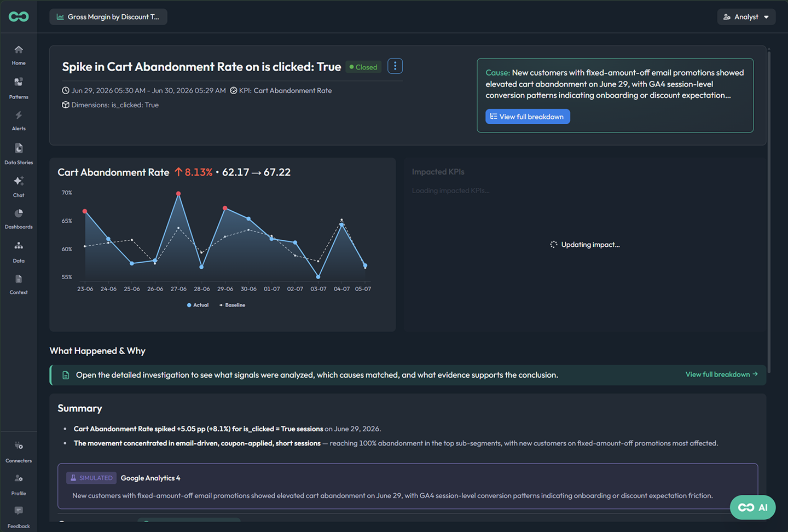Screen dimensions: 788x532
Task: Open the Gross Margin by Discount tab
Action: [x=108, y=17]
